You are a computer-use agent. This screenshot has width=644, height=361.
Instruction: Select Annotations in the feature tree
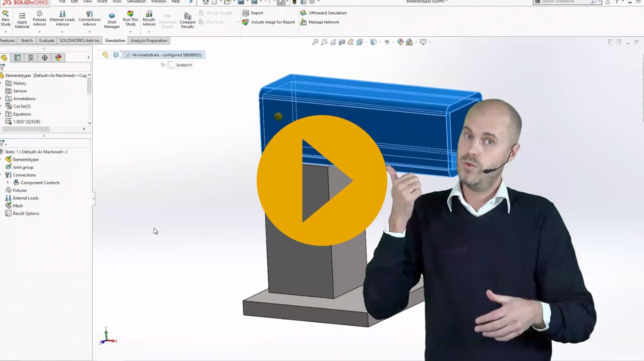tap(24, 99)
